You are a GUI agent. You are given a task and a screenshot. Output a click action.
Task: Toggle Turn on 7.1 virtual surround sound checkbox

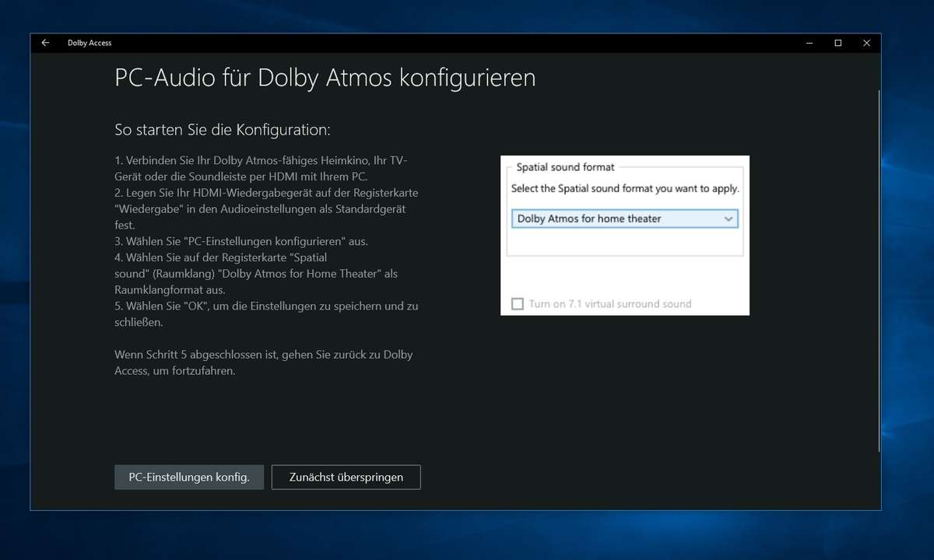(517, 303)
